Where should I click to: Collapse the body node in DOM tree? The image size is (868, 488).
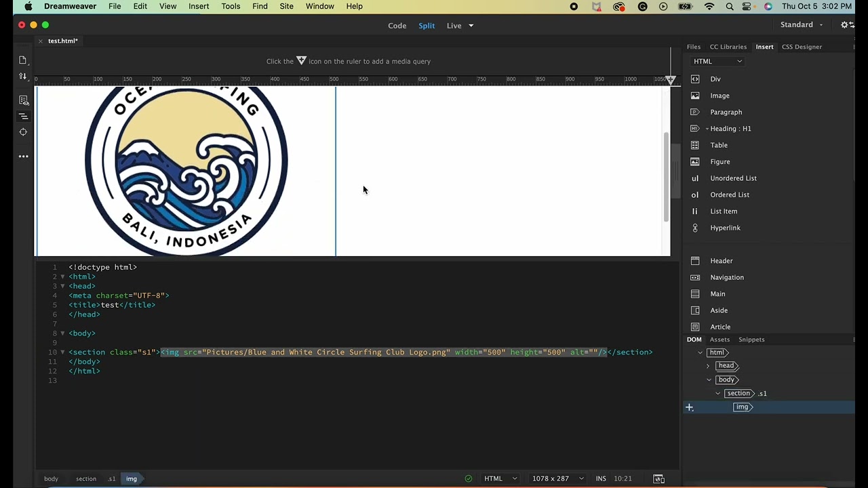(x=709, y=380)
